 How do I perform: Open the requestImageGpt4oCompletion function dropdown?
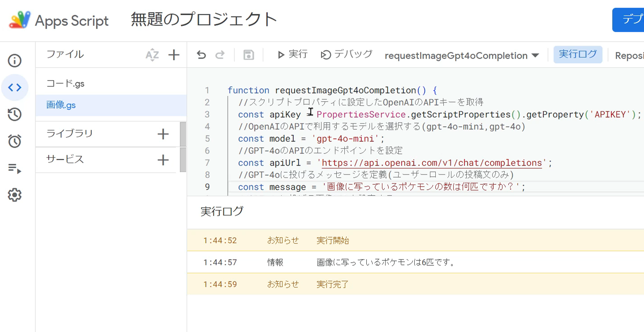pos(462,55)
